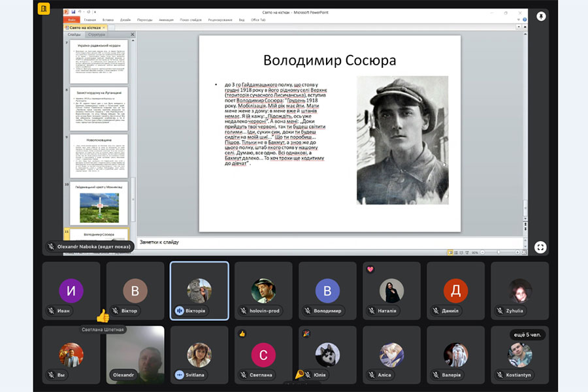
Task: Click the muted microphone icon on Иван's tile
Action: click(50, 311)
